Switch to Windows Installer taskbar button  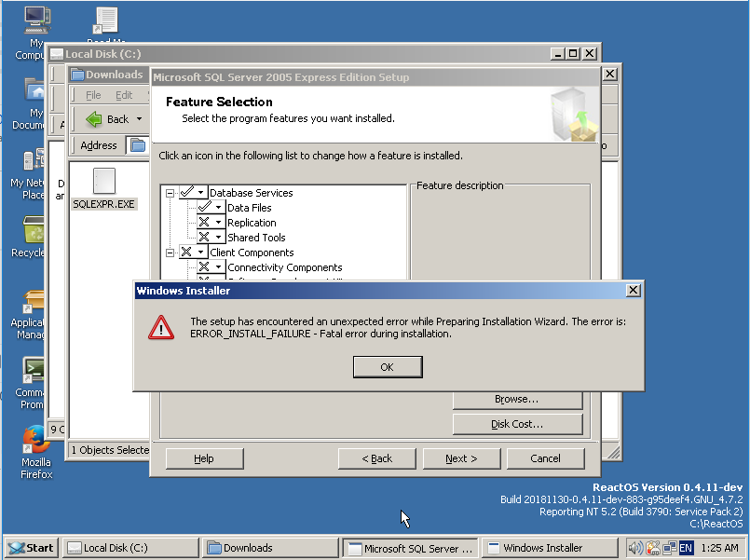coord(550,548)
